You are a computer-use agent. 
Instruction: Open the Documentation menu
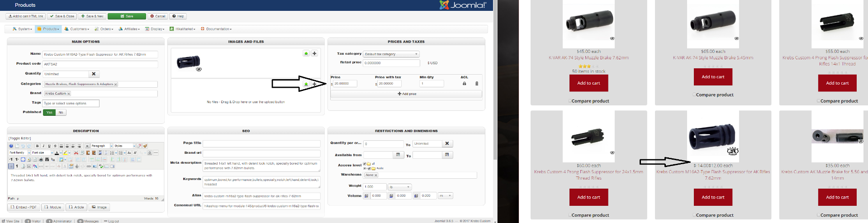coord(216,29)
